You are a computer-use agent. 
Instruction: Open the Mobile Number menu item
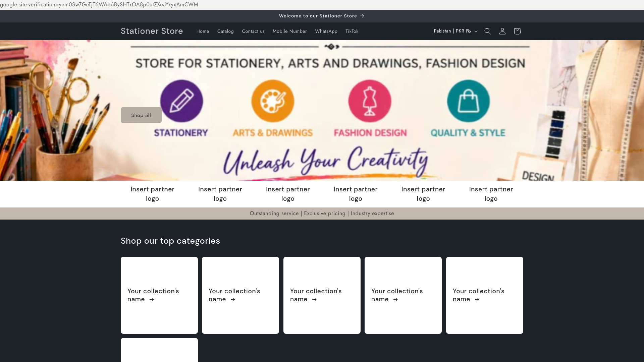[x=290, y=31]
